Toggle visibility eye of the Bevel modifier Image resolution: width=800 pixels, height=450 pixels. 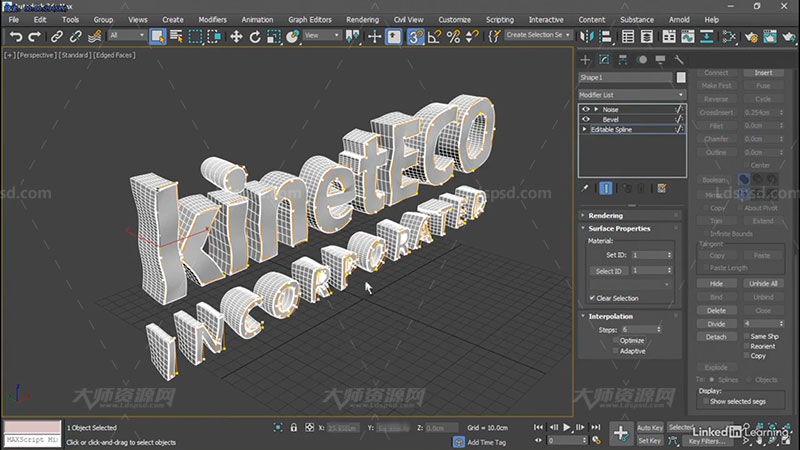[586, 119]
